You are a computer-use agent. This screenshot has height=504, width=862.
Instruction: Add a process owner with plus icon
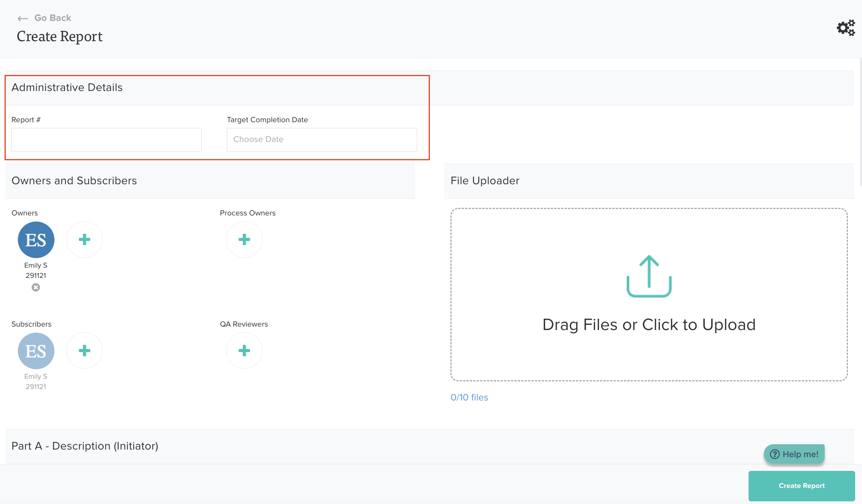tap(244, 239)
